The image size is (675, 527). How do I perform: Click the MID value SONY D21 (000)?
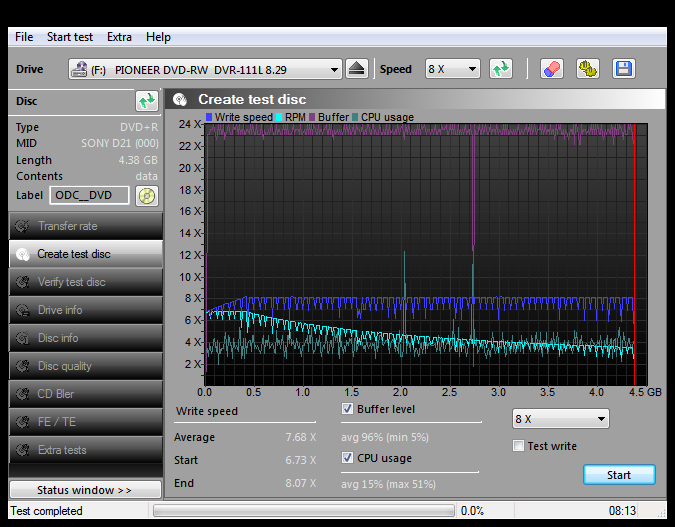click(x=120, y=143)
